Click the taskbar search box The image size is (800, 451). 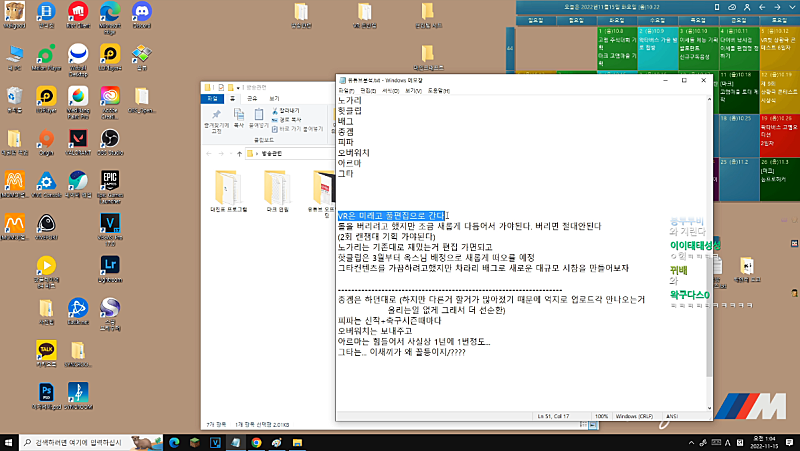coord(91,442)
